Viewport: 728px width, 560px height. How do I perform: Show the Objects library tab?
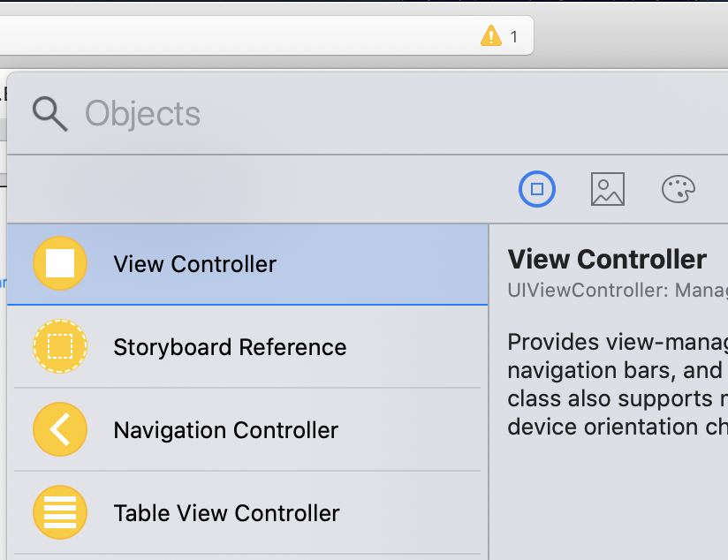pos(537,189)
